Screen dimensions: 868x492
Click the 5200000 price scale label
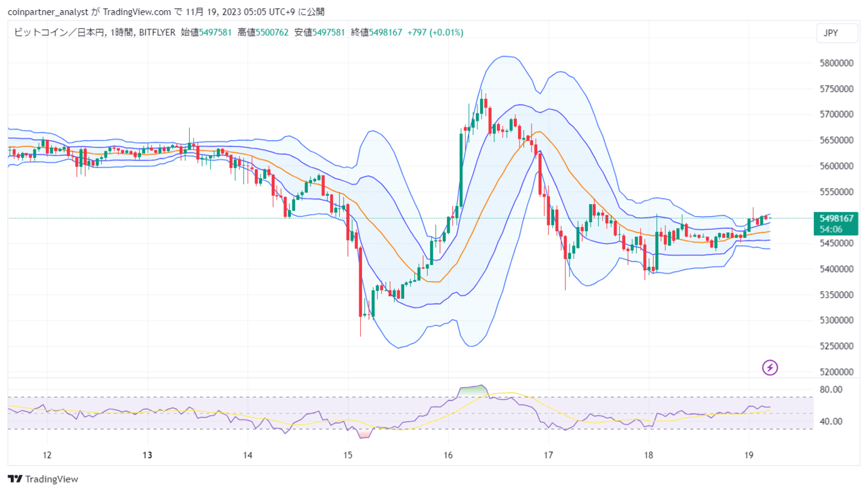tap(836, 372)
